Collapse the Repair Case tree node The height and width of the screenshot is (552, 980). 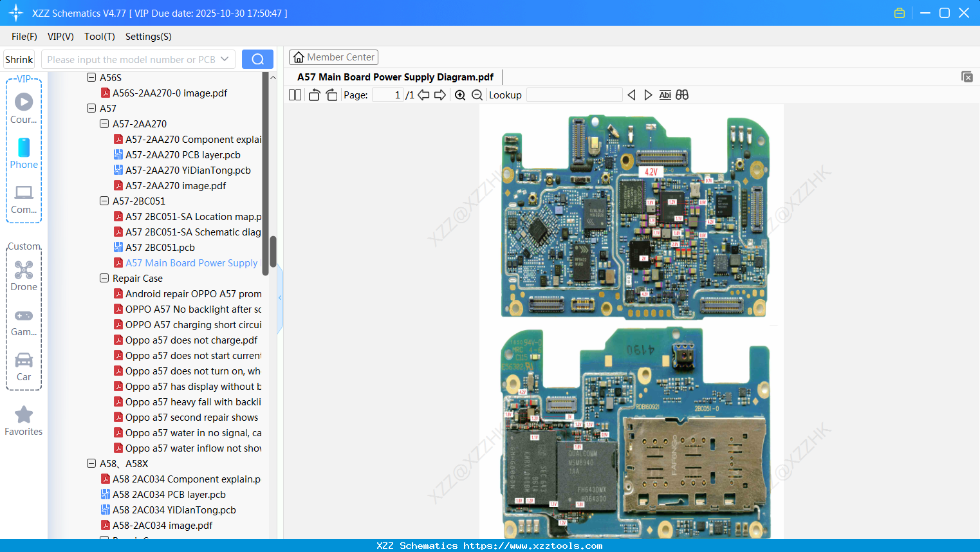(x=104, y=278)
